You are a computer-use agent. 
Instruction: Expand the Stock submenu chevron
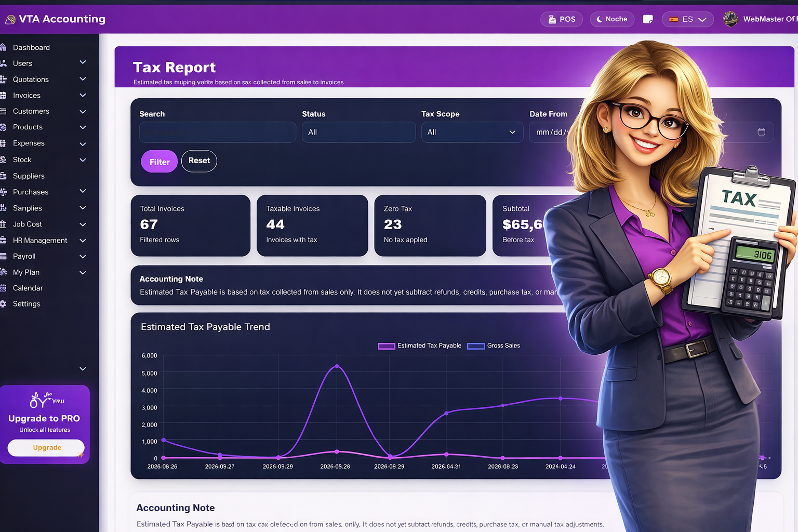[x=83, y=160]
